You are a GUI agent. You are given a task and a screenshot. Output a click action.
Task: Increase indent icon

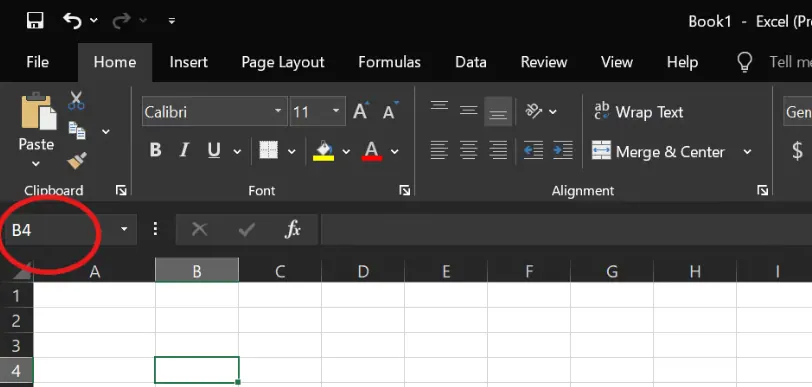pos(563,151)
